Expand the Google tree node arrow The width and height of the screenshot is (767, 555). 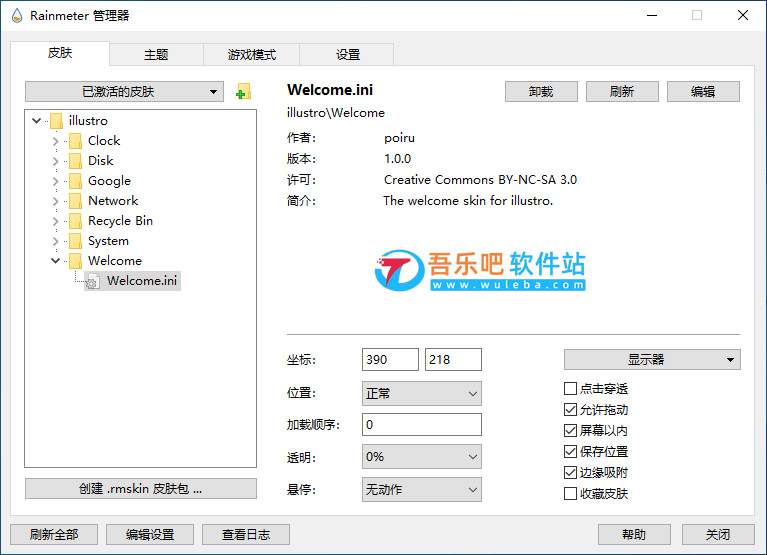[x=55, y=181]
